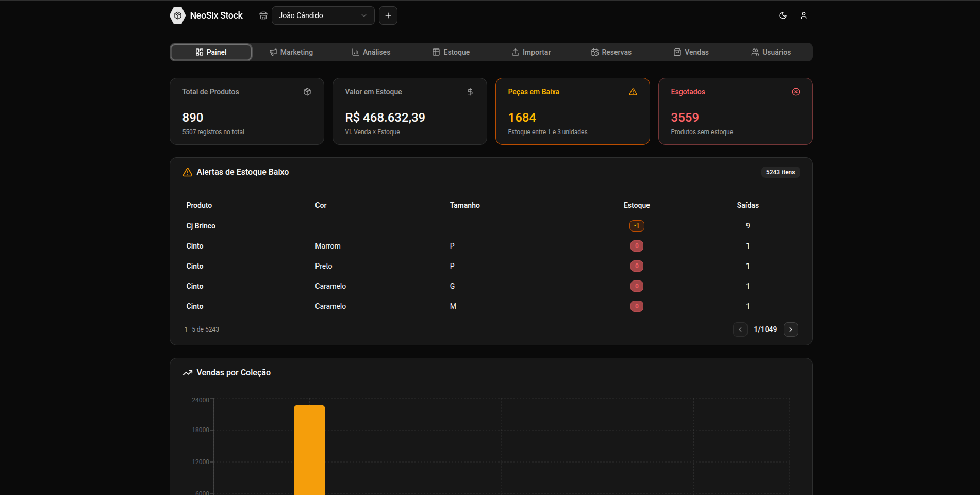Click the 1–5 de 5243 range text
980x495 pixels.
point(202,329)
